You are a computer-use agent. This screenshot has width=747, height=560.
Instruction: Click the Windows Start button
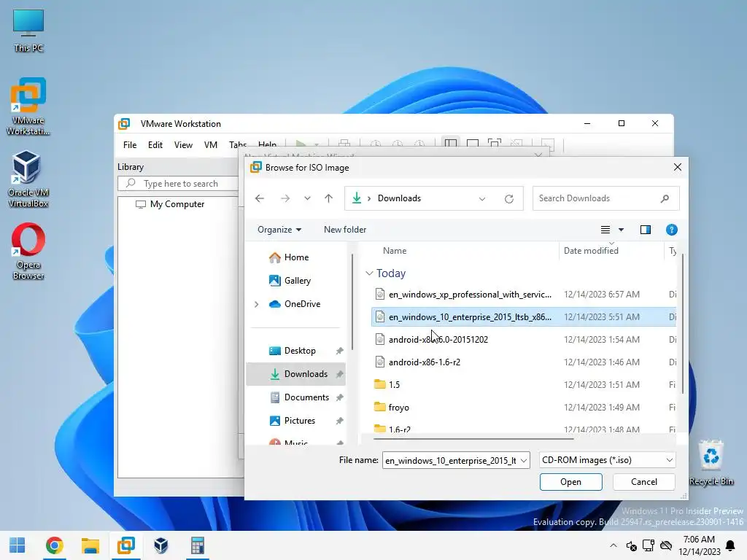[x=18, y=545]
